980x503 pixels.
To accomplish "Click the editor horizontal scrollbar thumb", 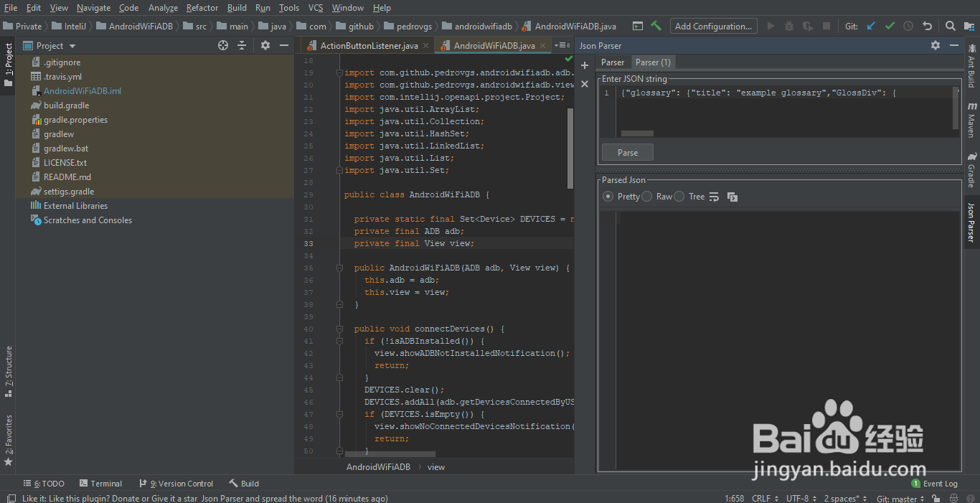I will 390,454.
